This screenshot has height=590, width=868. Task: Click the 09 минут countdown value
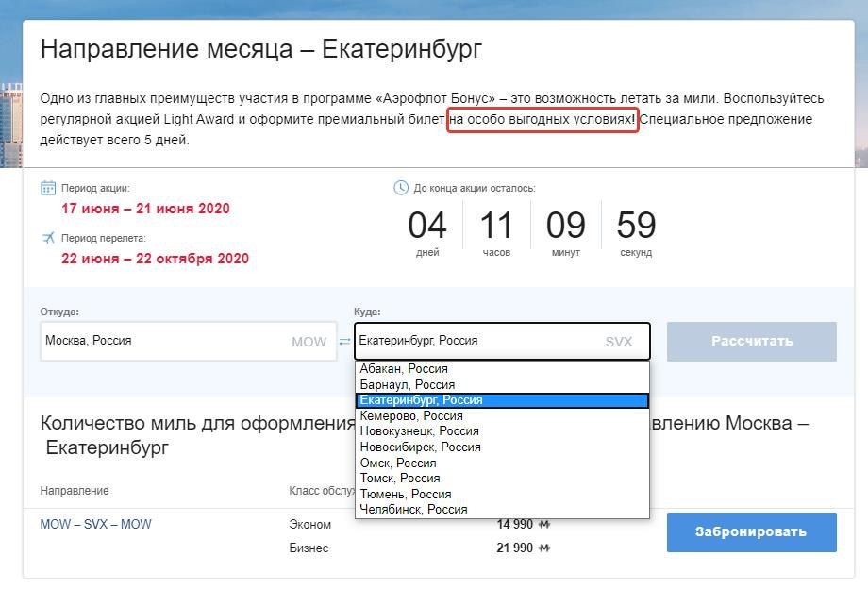click(x=566, y=232)
